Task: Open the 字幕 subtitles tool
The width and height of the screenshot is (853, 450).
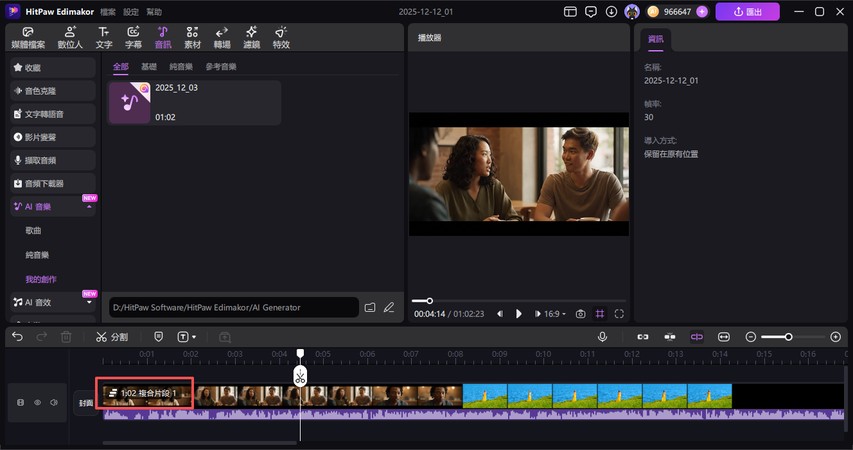Action: coord(133,38)
